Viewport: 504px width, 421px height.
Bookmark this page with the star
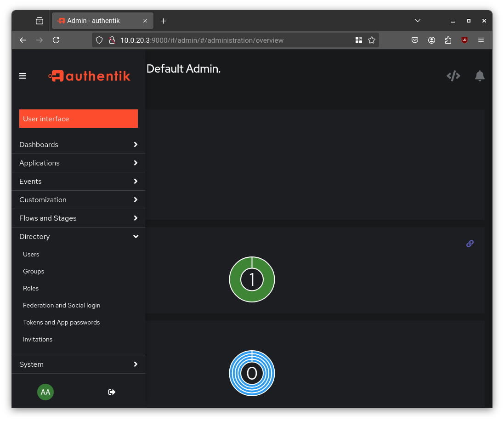tap(372, 40)
